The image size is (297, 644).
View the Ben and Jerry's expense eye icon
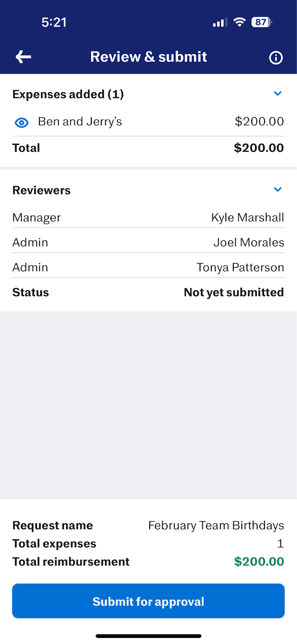(22, 122)
